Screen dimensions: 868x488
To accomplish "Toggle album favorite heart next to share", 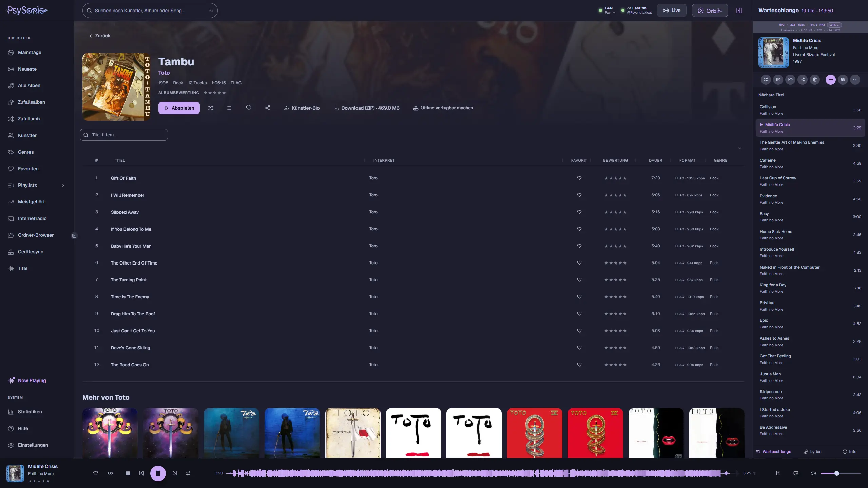I will (249, 108).
